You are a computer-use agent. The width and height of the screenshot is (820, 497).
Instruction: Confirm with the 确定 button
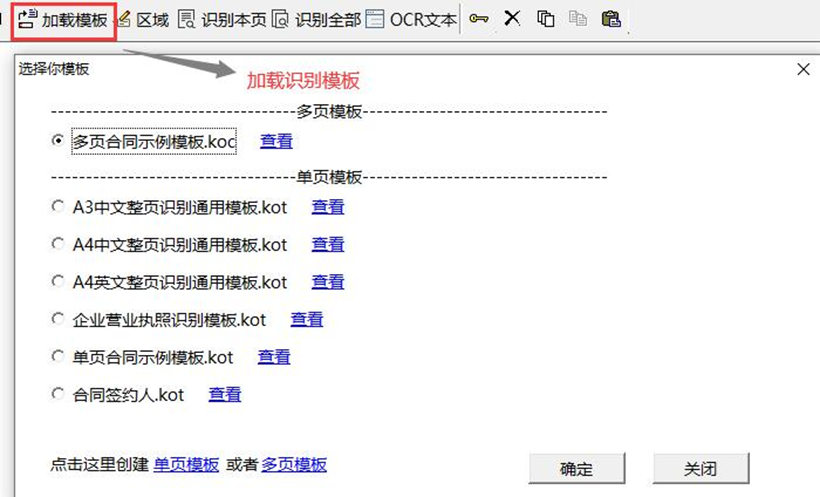tap(576, 468)
